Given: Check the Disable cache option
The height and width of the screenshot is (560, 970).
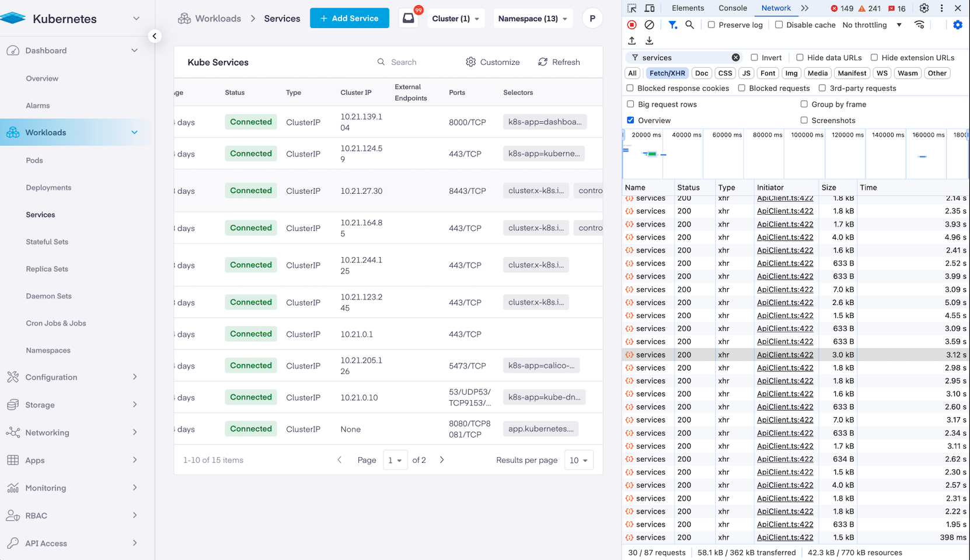Looking at the screenshot, I should (779, 24).
